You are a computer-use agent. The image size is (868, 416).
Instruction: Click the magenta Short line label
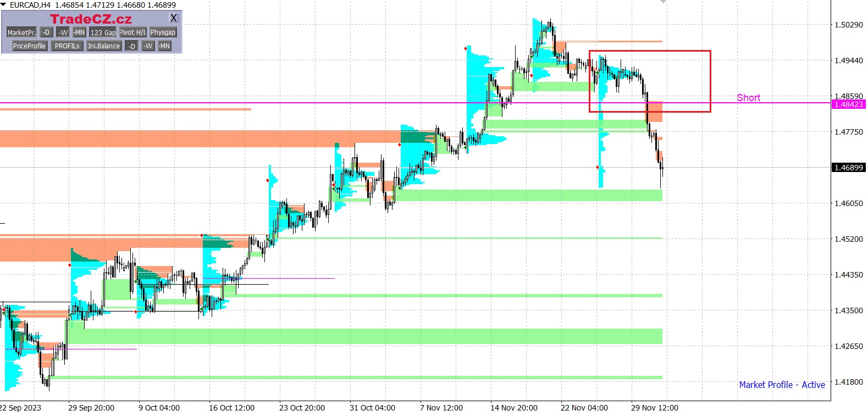point(748,98)
